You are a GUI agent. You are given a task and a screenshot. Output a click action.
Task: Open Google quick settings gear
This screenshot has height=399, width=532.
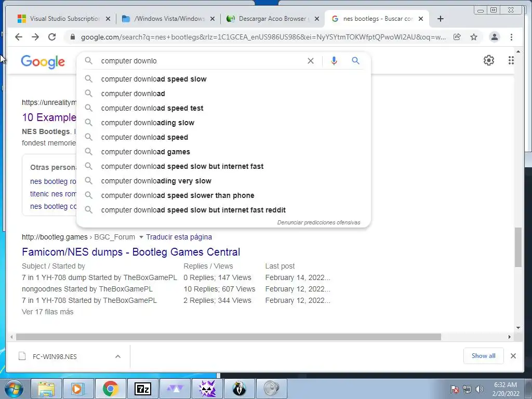click(x=488, y=60)
